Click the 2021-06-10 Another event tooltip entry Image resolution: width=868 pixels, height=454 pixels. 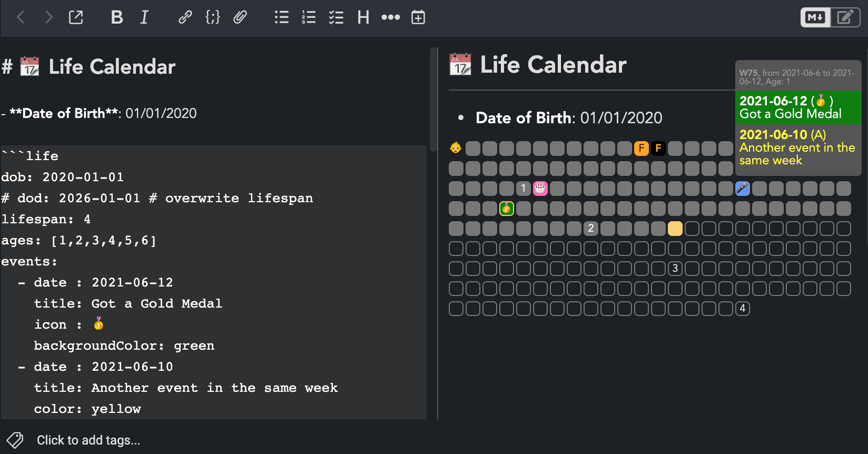coord(798,147)
